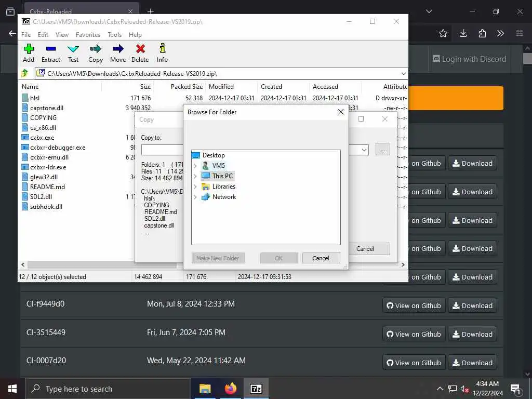Open File Explorer from taskbar
The width and height of the screenshot is (532, 399).
pyautogui.click(x=205, y=389)
